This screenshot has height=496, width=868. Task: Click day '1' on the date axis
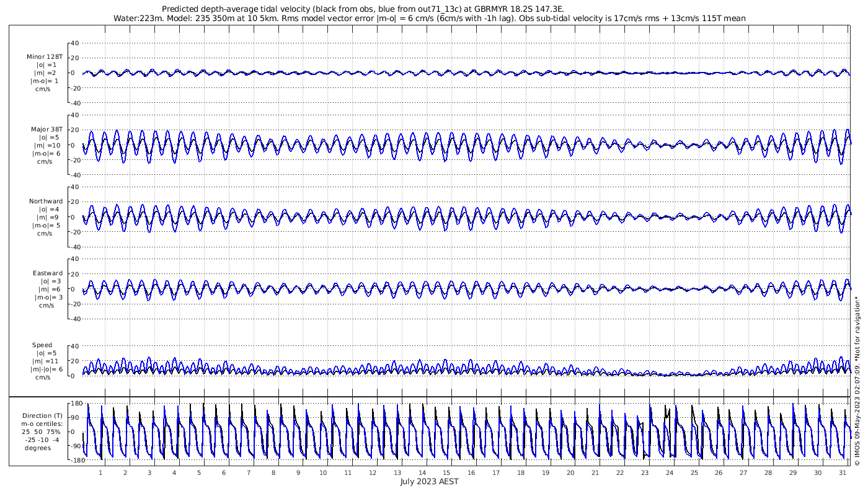pos(100,472)
